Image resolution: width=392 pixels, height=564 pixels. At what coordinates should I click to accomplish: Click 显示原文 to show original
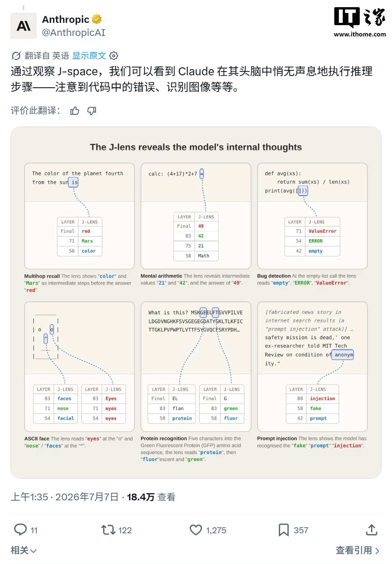click(89, 56)
